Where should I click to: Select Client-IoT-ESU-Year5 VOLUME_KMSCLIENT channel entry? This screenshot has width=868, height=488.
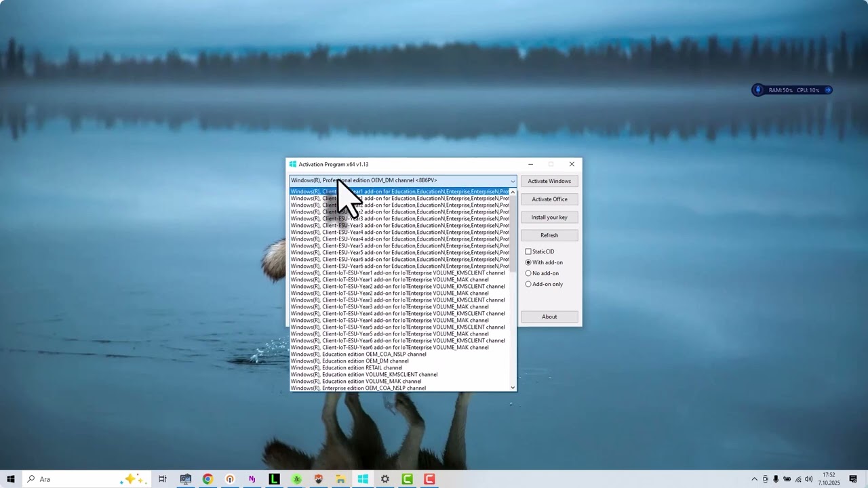pos(399,327)
